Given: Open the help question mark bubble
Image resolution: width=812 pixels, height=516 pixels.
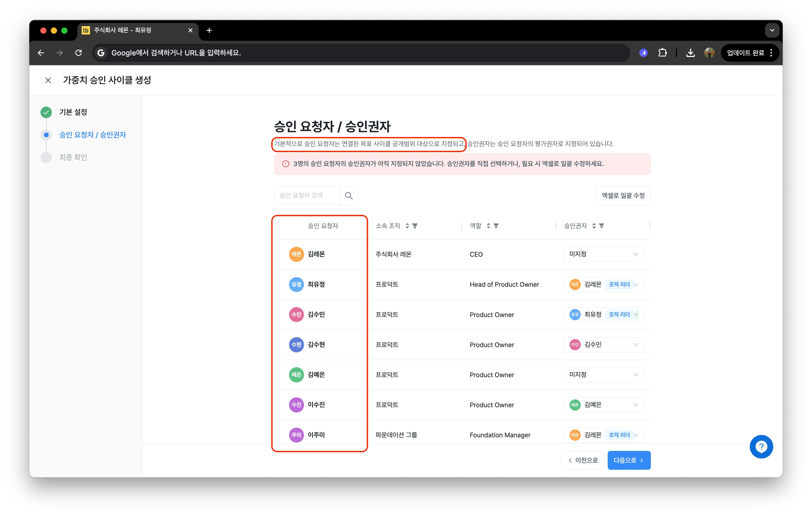Looking at the screenshot, I should 761,447.
